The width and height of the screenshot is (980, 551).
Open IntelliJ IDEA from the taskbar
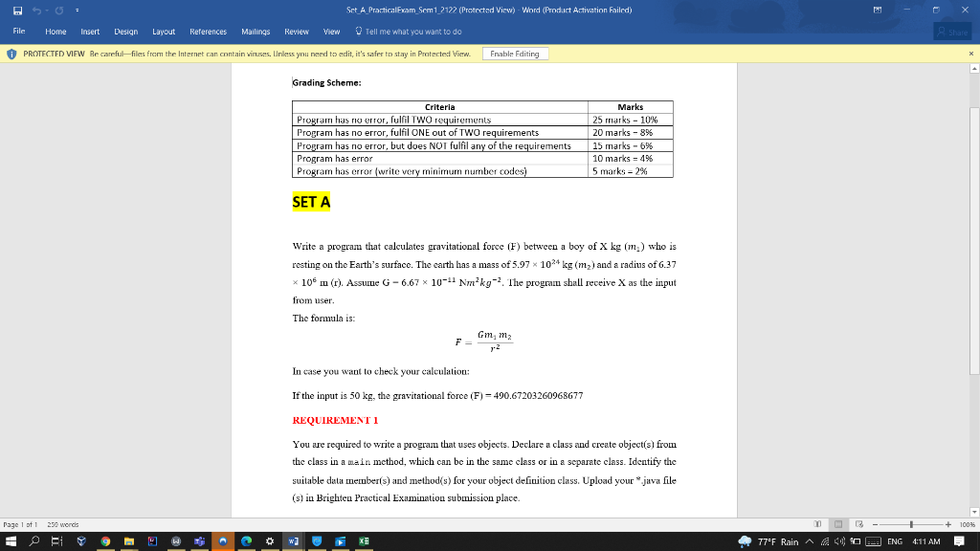click(152, 541)
